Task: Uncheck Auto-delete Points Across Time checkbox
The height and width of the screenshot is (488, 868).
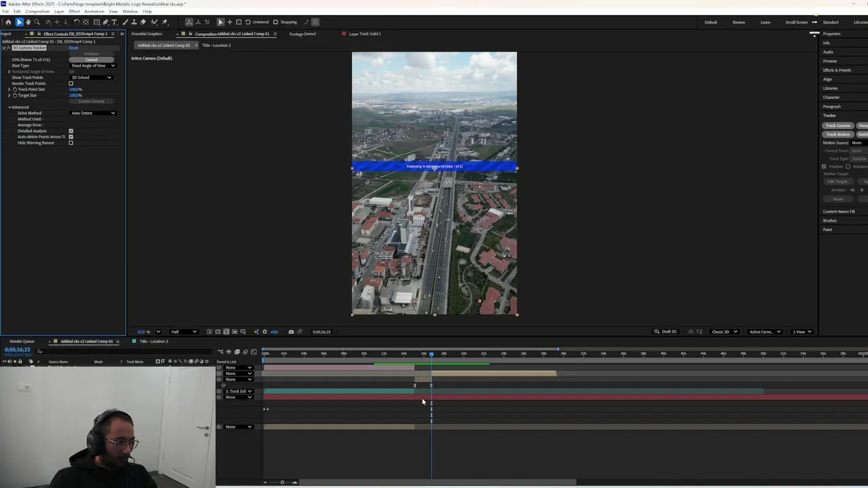Action: point(71,137)
